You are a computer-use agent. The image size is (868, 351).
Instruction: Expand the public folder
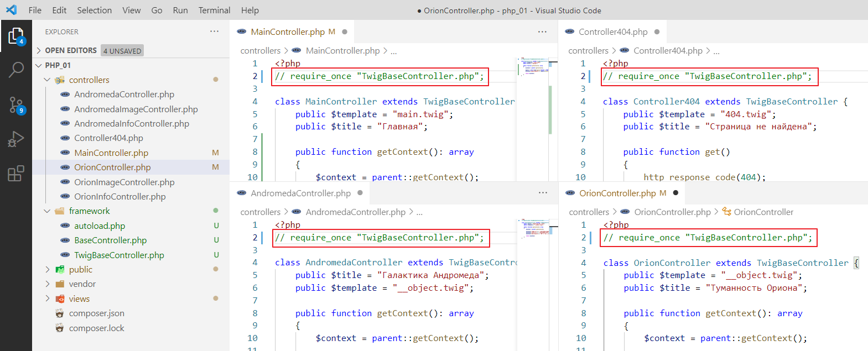point(48,270)
